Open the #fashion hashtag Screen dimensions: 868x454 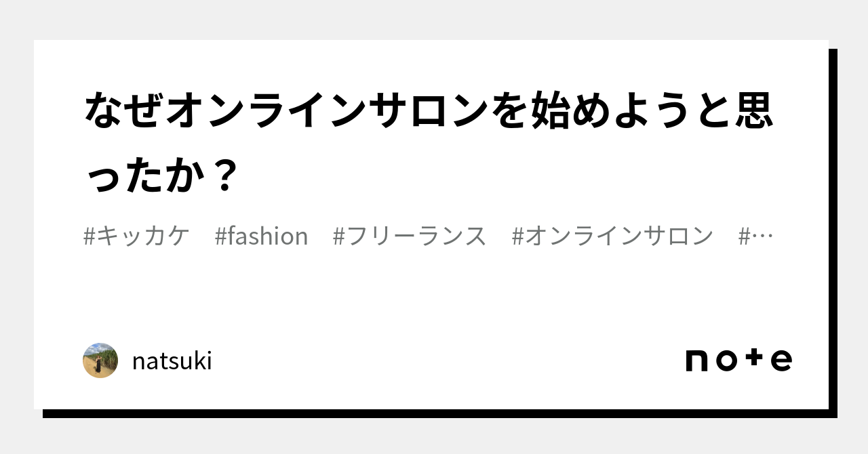click(261, 236)
